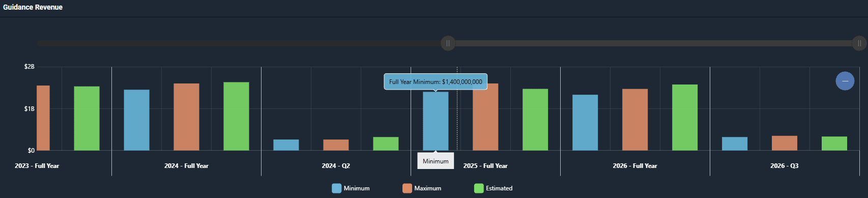Click the $0 y-axis label
868x198 pixels.
[31, 151]
